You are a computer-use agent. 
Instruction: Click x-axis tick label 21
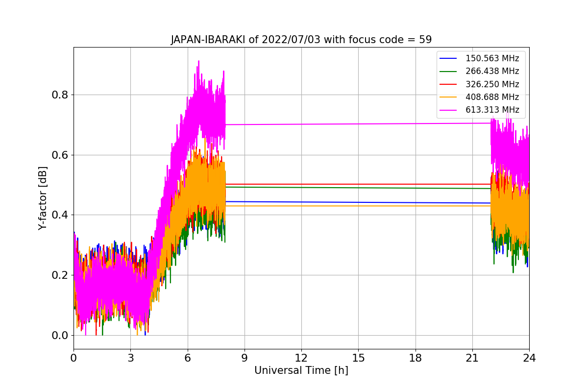pyautogui.click(x=472, y=358)
